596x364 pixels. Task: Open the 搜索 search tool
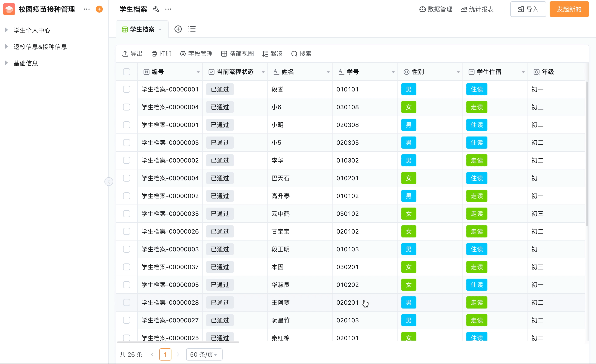coord(301,54)
